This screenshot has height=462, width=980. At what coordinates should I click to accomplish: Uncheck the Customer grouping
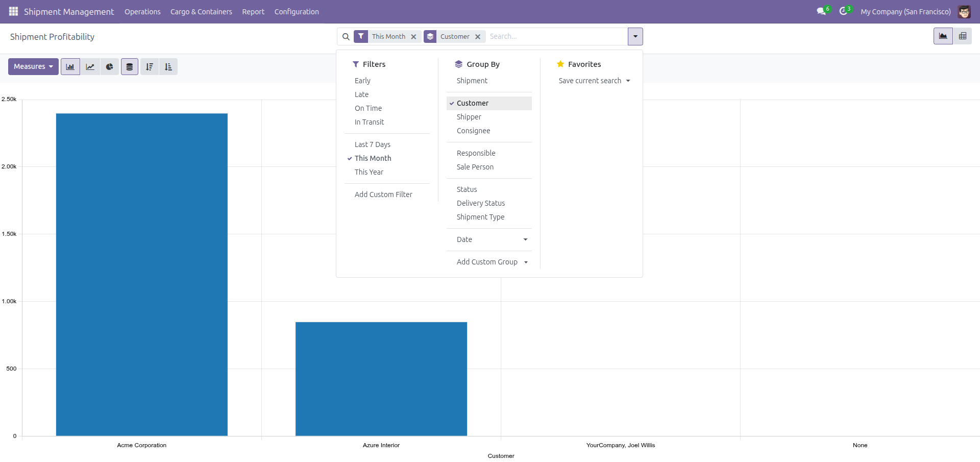coord(489,103)
